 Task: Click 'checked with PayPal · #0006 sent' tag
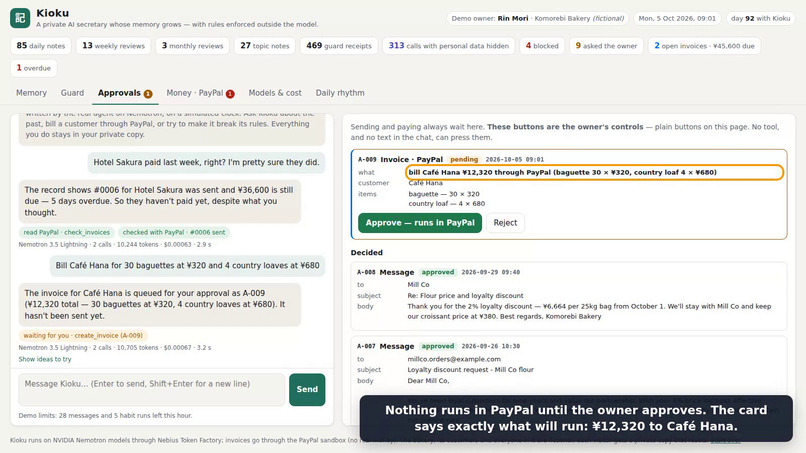(174, 232)
